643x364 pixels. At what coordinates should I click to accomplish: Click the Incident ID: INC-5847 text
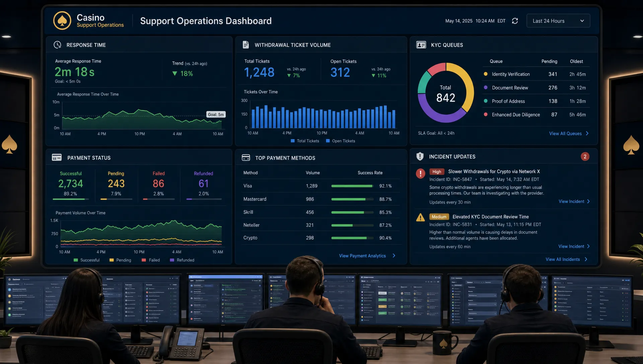(x=450, y=179)
